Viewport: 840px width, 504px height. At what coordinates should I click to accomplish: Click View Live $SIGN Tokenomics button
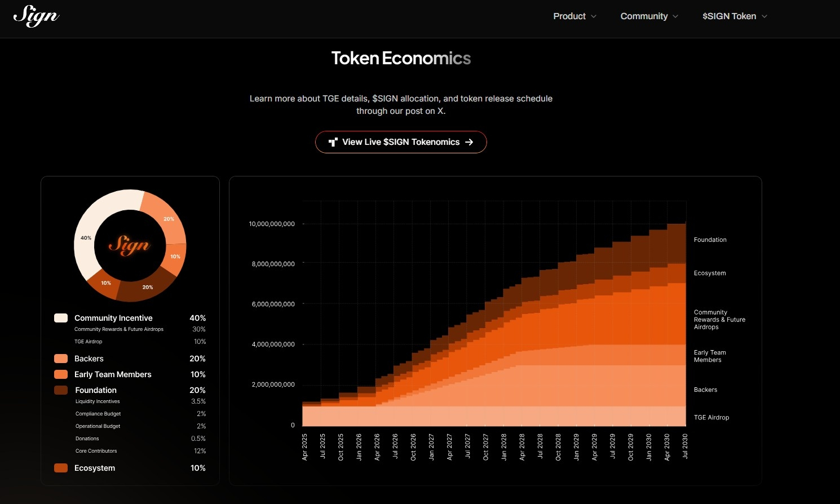pos(401,142)
